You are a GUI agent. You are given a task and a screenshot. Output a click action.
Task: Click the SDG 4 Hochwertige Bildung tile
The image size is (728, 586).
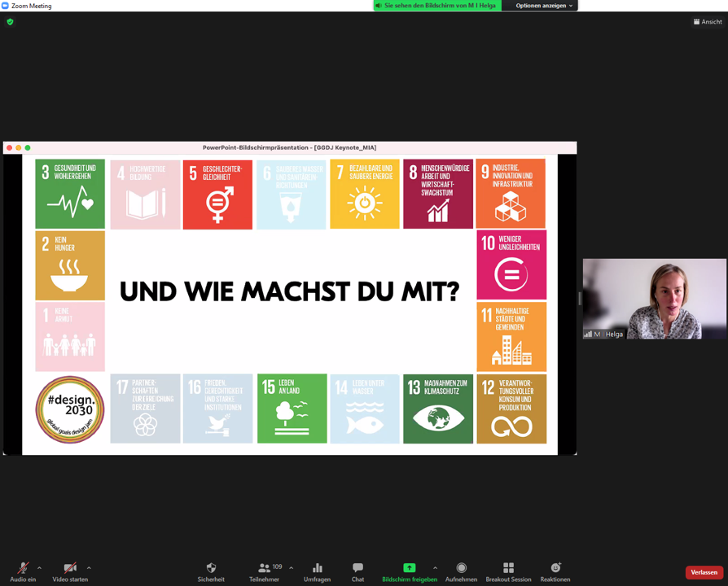145,195
